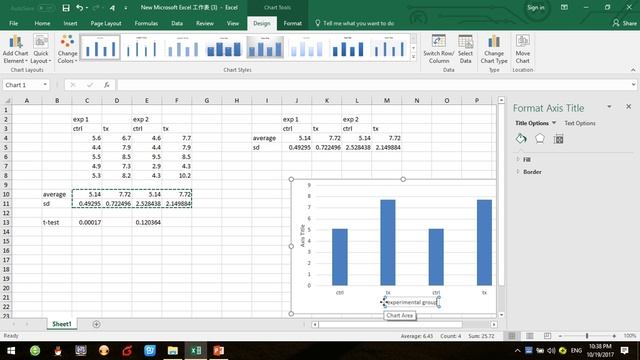Image resolution: width=640 pixels, height=360 pixels.
Task: Select Effects pentagon icon in pane
Action: pos(540,139)
